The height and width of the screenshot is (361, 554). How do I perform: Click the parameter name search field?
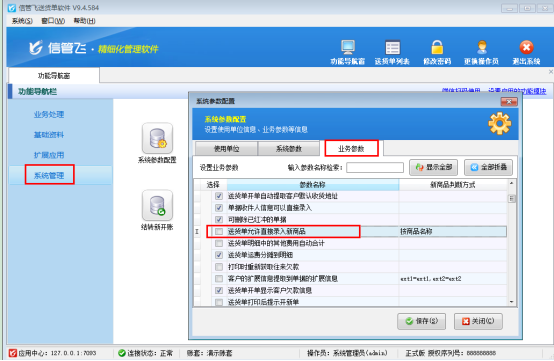tap(375, 167)
